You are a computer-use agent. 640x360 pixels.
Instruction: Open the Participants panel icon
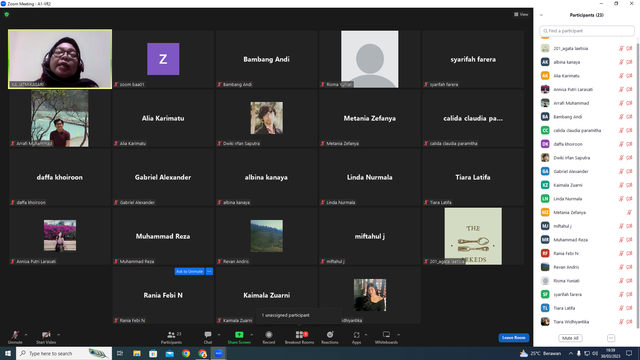click(x=171, y=335)
